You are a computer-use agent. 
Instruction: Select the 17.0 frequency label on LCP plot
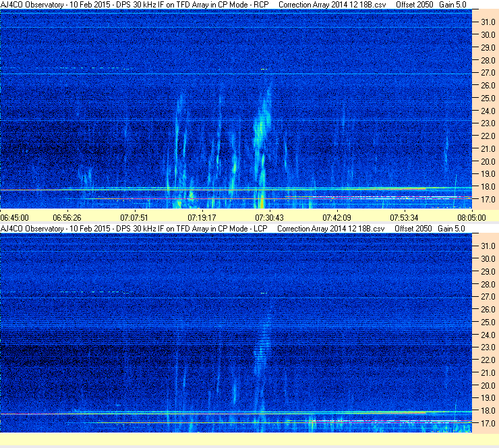(488, 423)
